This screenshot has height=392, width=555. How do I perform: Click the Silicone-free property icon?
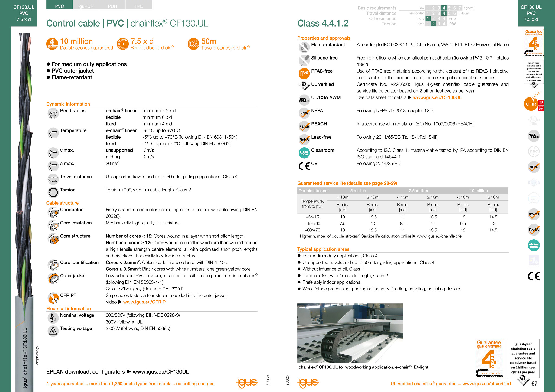305,59
